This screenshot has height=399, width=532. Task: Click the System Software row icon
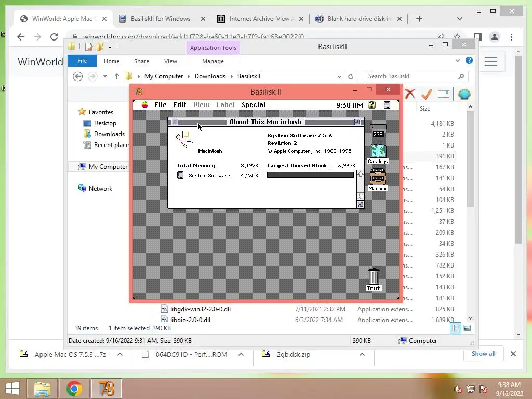180,176
